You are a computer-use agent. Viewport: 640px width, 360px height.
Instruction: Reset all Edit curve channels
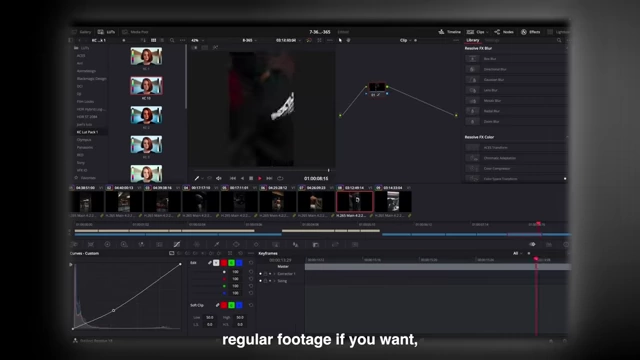pos(251,263)
